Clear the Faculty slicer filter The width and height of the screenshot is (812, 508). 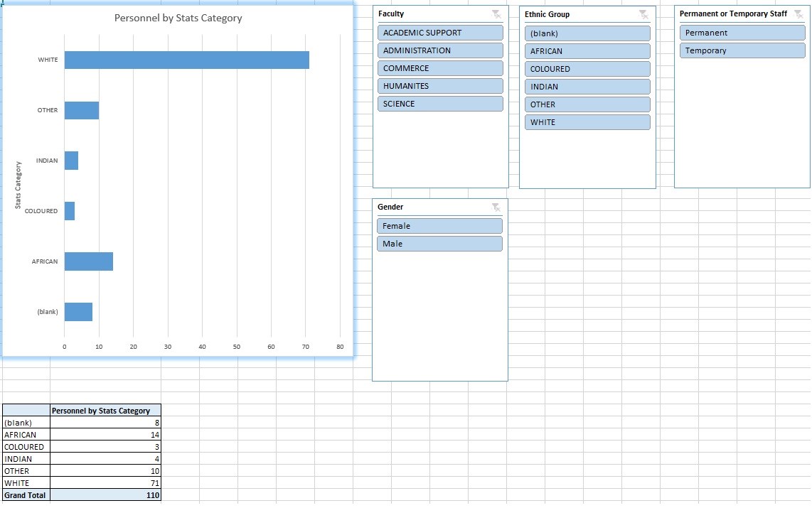[x=495, y=13]
